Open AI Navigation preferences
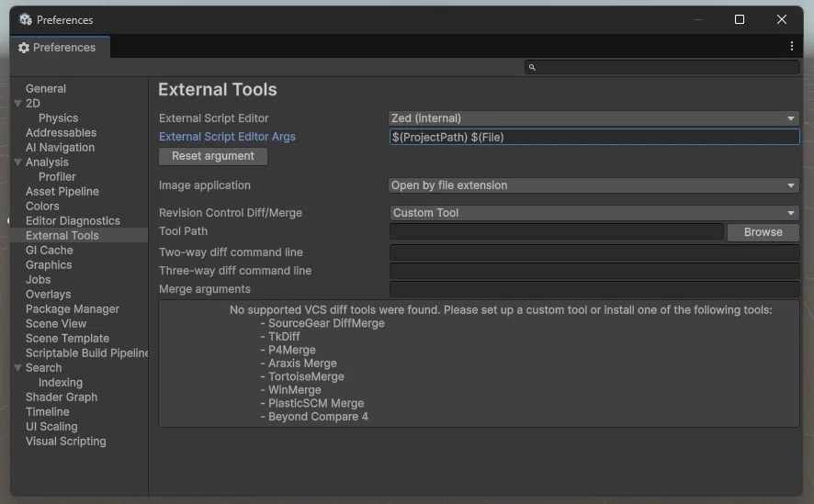814x504 pixels. pos(61,147)
